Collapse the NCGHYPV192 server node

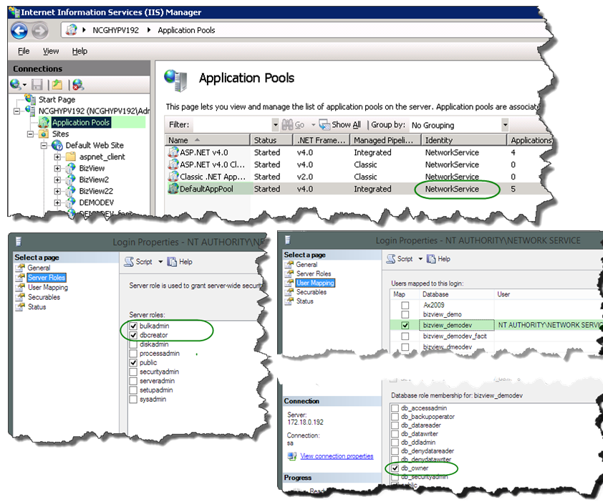(x=17, y=111)
